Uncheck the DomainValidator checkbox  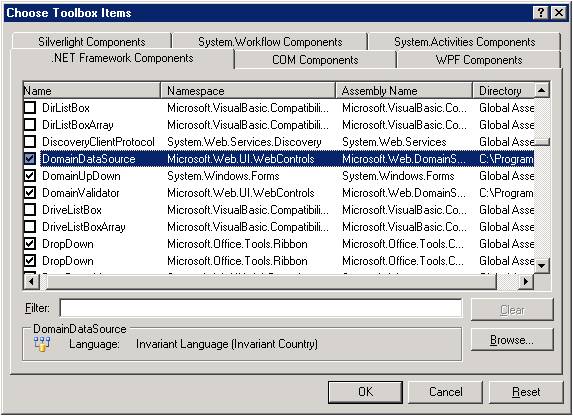30,193
